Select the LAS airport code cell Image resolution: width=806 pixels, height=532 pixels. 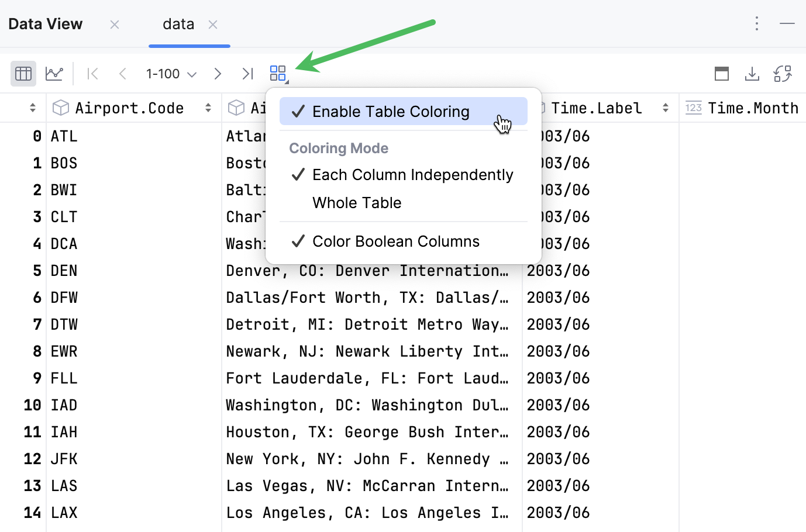pos(134,486)
